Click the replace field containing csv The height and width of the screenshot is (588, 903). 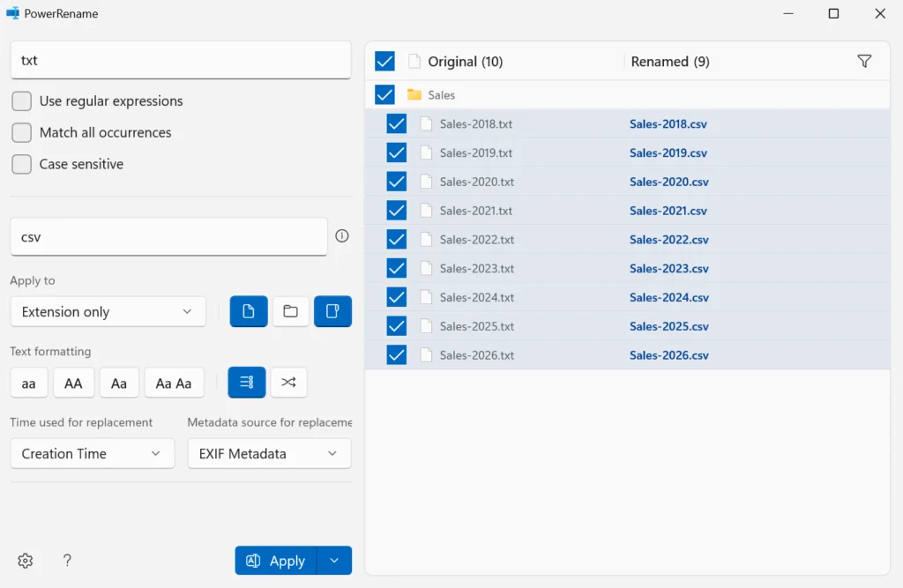pos(168,236)
